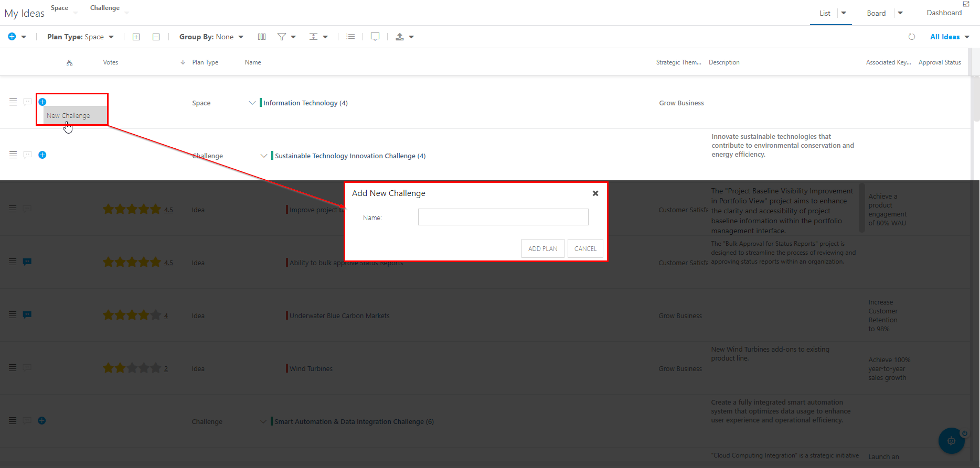Click the refresh icon near All Ideas
This screenshot has height=468, width=980.
point(912,37)
